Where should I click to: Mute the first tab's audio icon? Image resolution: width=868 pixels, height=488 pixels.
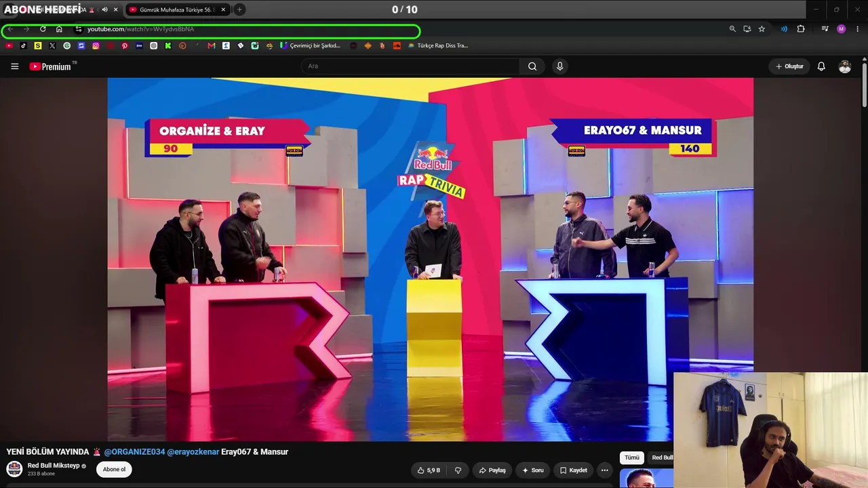[104, 9]
